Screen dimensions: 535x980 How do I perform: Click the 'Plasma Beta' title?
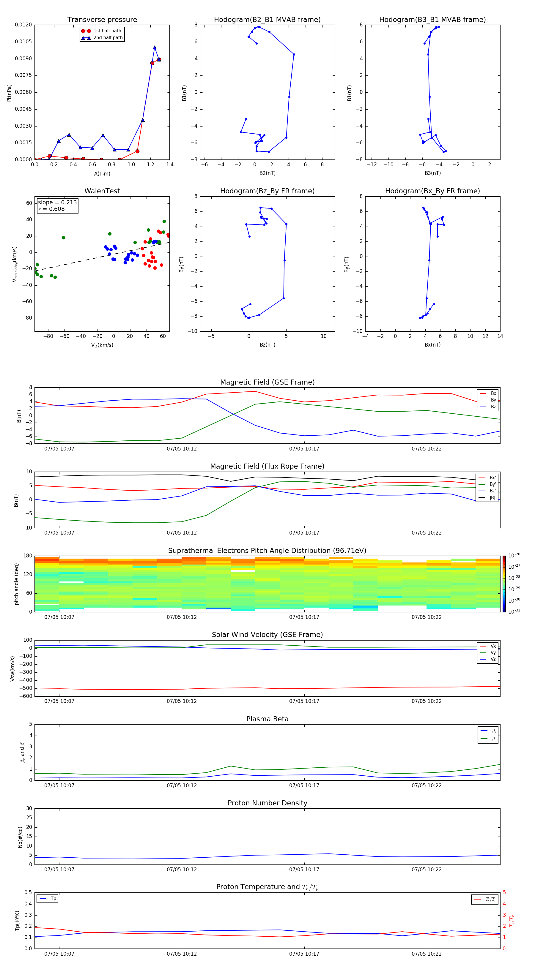coord(267,719)
